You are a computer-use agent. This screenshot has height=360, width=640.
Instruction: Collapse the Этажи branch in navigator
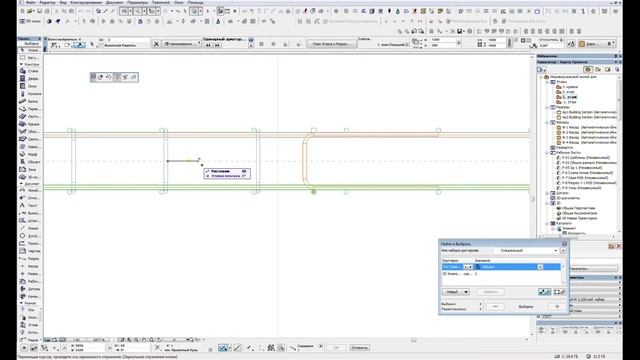tap(547, 82)
